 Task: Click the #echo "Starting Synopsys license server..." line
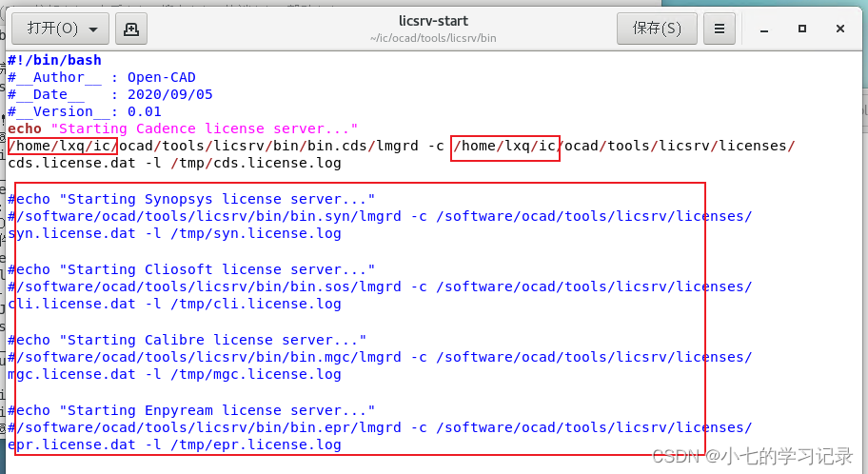coord(191,199)
